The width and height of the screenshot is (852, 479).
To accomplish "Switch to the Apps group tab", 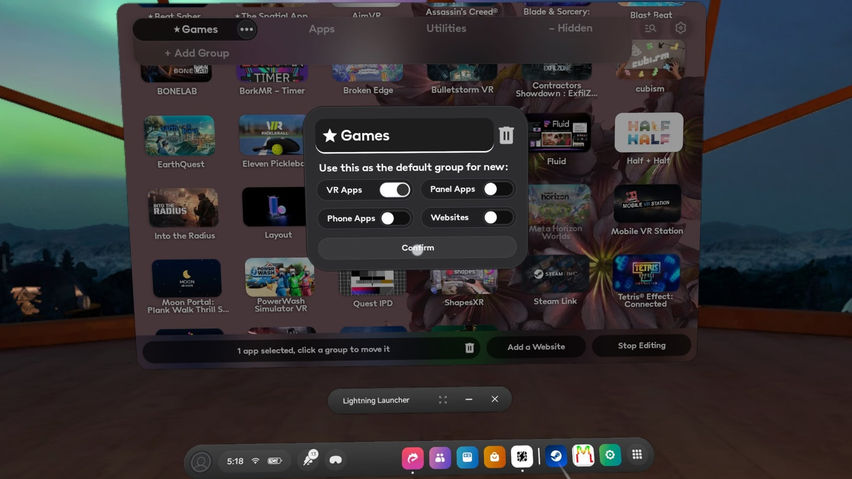I will (322, 29).
